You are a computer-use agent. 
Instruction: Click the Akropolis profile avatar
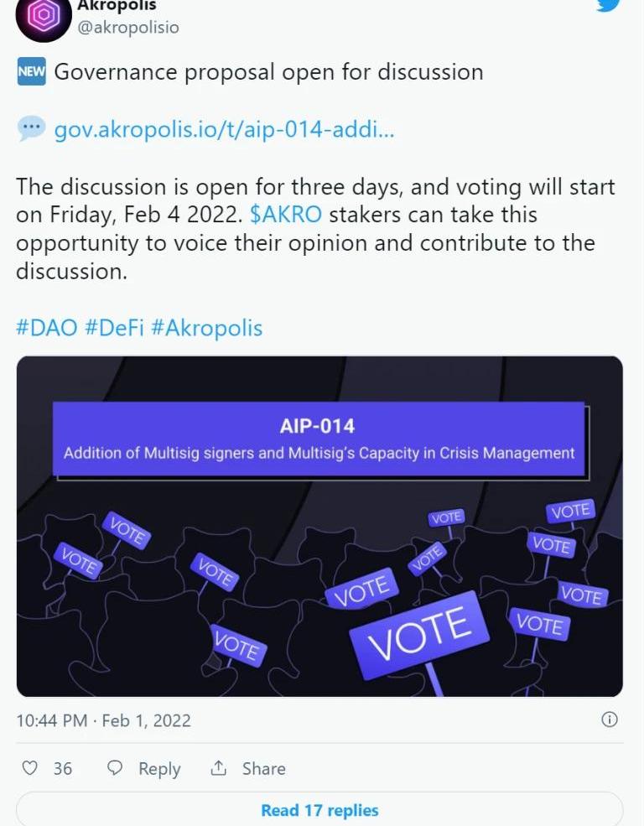click(x=43, y=17)
